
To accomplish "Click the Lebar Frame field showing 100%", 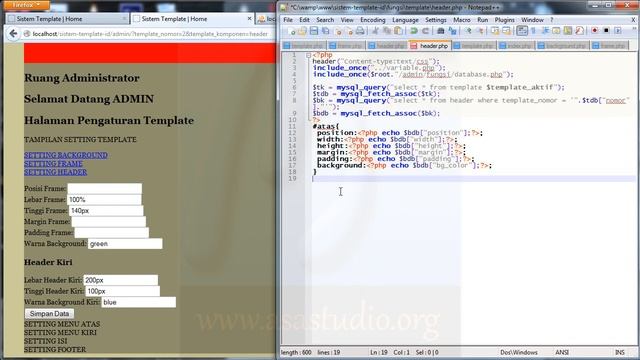I will pyautogui.click(x=104, y=200).
